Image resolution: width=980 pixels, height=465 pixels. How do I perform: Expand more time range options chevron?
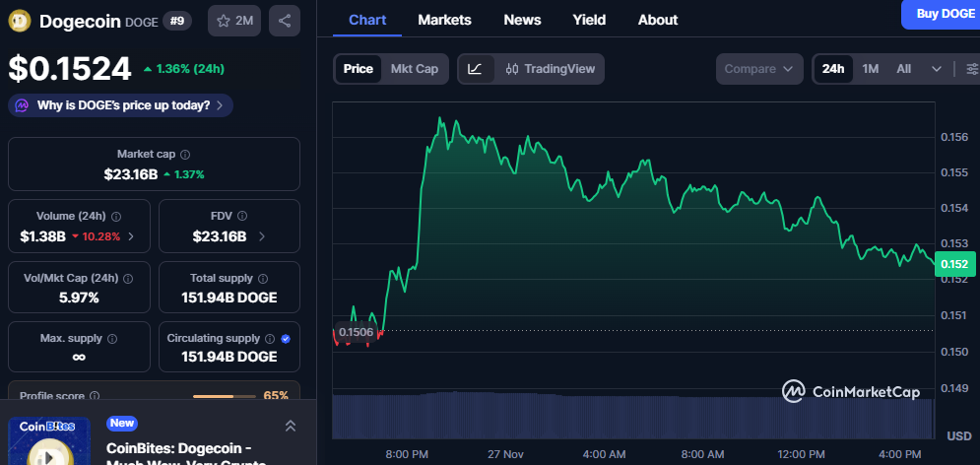pyautogui.click(x=936, y=69)
